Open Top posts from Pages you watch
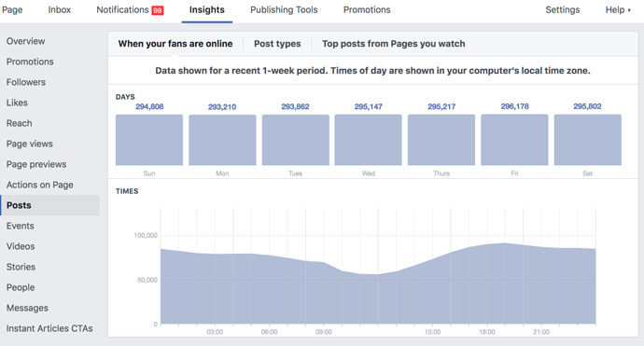 coord(394,44)
